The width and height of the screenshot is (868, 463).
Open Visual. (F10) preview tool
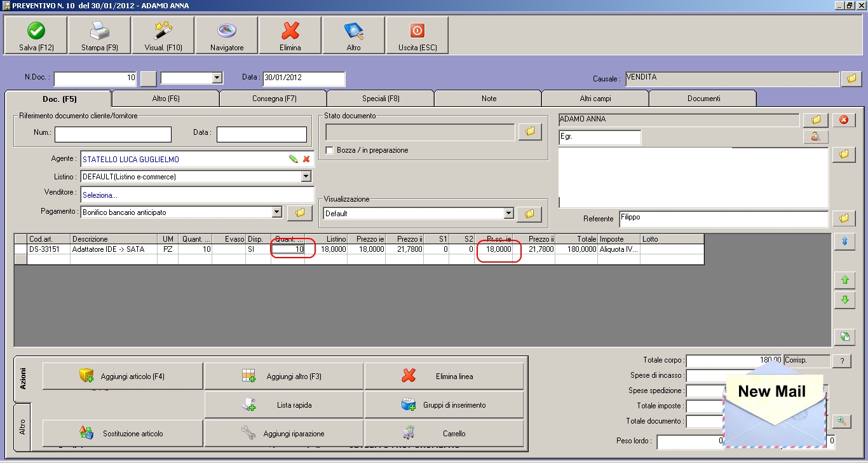pyautogui.click(x=163, y=36)
